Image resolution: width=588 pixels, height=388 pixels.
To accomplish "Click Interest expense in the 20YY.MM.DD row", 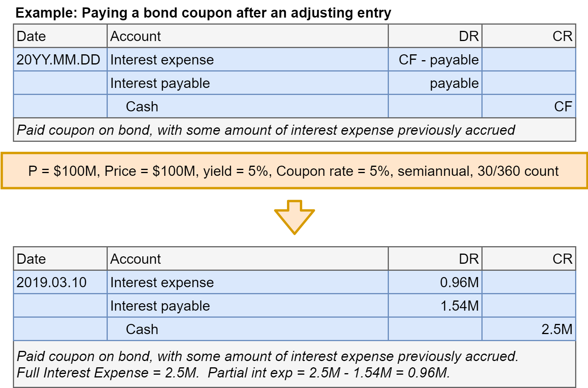I will click(x=162, y=60).
